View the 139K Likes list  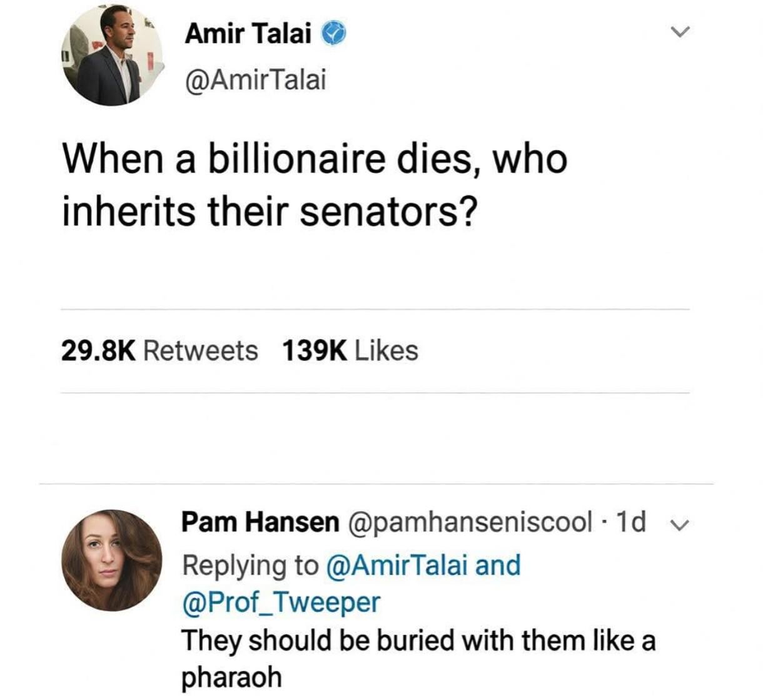pos(350,350)
